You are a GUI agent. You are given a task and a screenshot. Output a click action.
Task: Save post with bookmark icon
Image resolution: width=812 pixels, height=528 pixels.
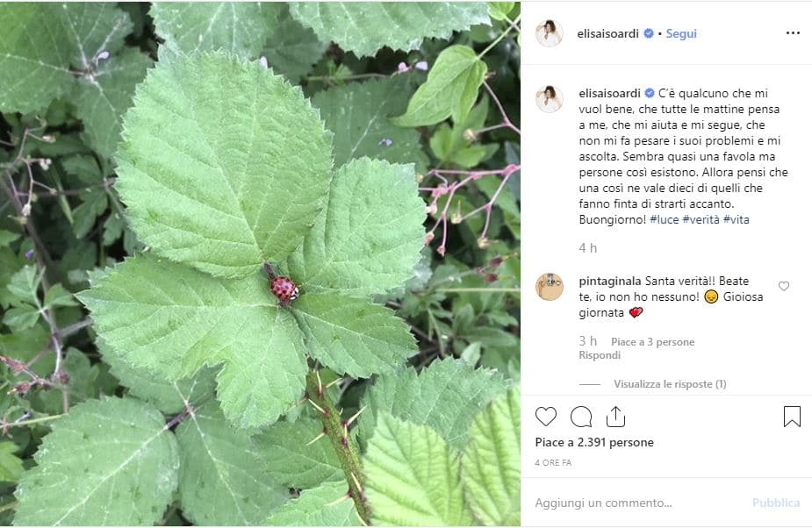tap(792, 417)
